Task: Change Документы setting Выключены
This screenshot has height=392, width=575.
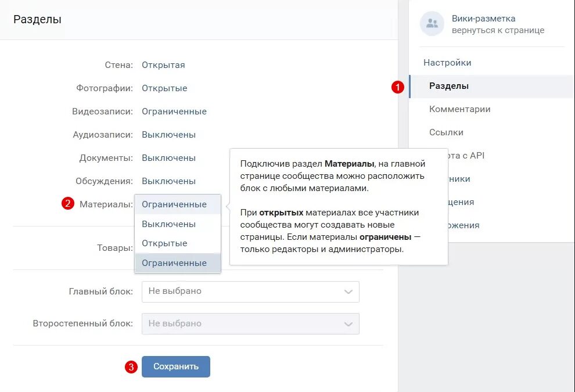Action: coord(168,158)
